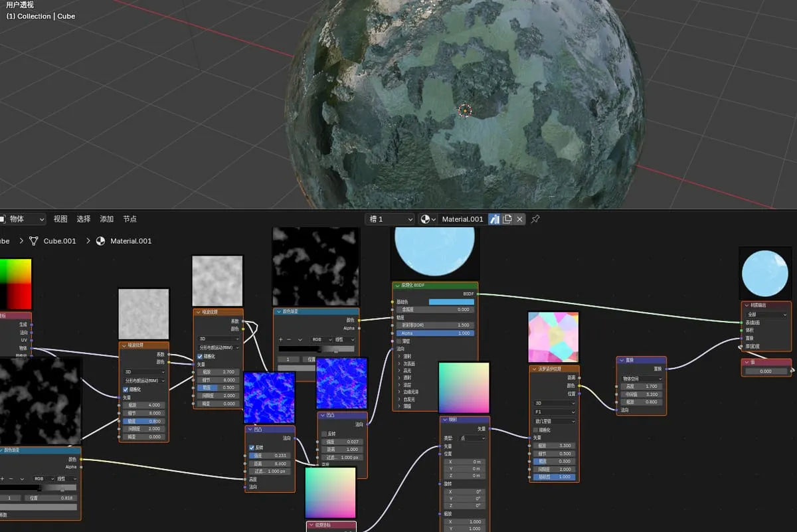Enable 反转 in bump node with strength 0.027

coord(324,434)
